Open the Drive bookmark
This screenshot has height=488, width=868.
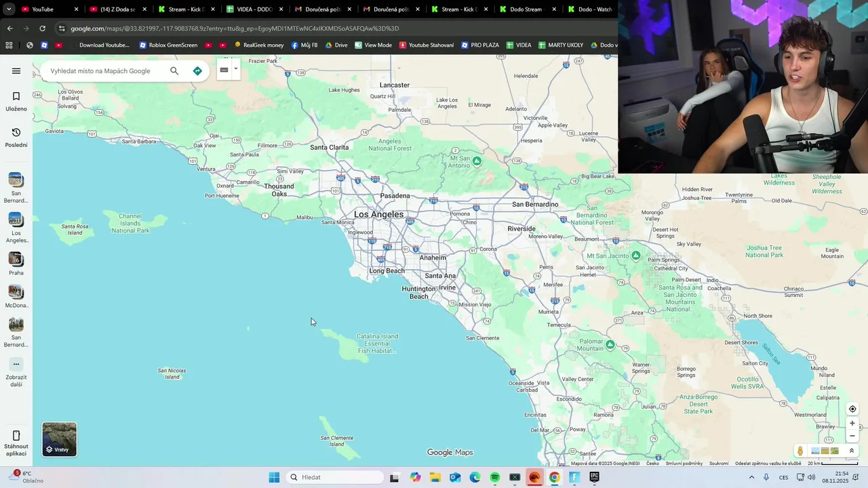coord(336,45)
